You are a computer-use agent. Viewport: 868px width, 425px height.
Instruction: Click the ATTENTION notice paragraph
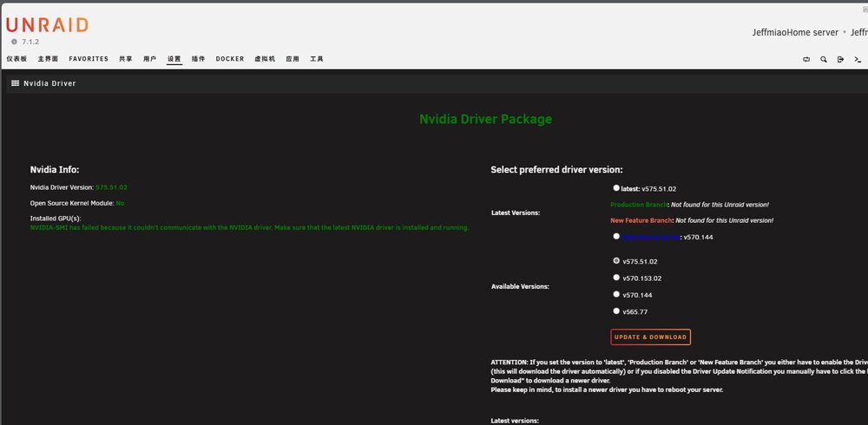coord(680,376)
